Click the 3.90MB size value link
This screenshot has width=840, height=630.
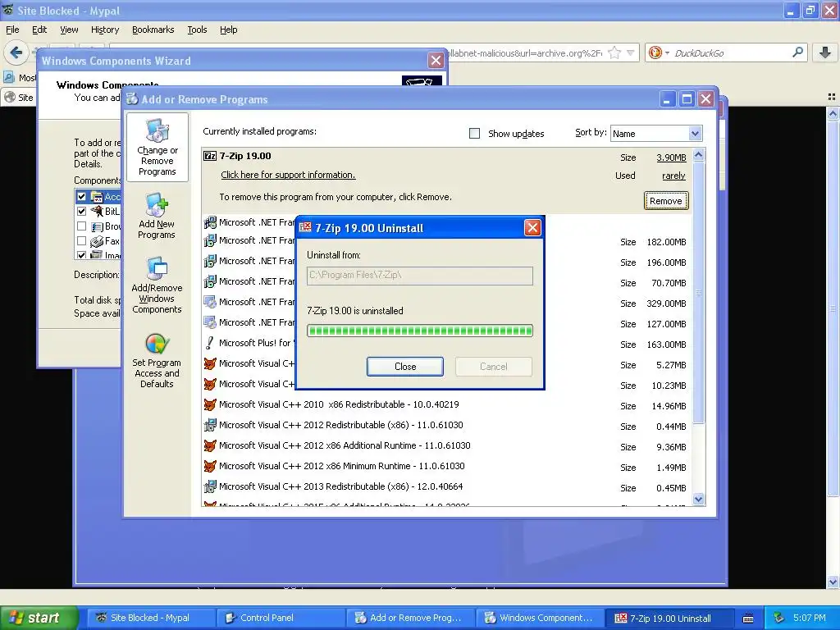671,157
